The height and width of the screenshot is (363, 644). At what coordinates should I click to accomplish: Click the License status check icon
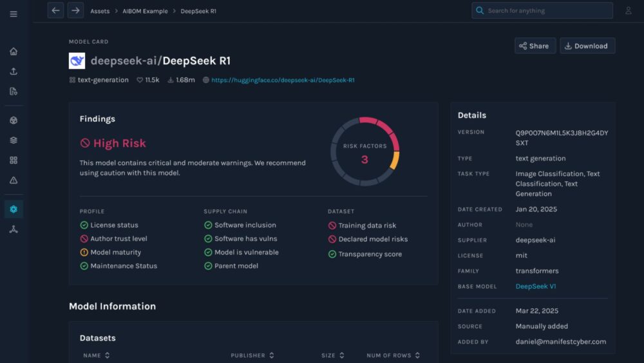84,225
